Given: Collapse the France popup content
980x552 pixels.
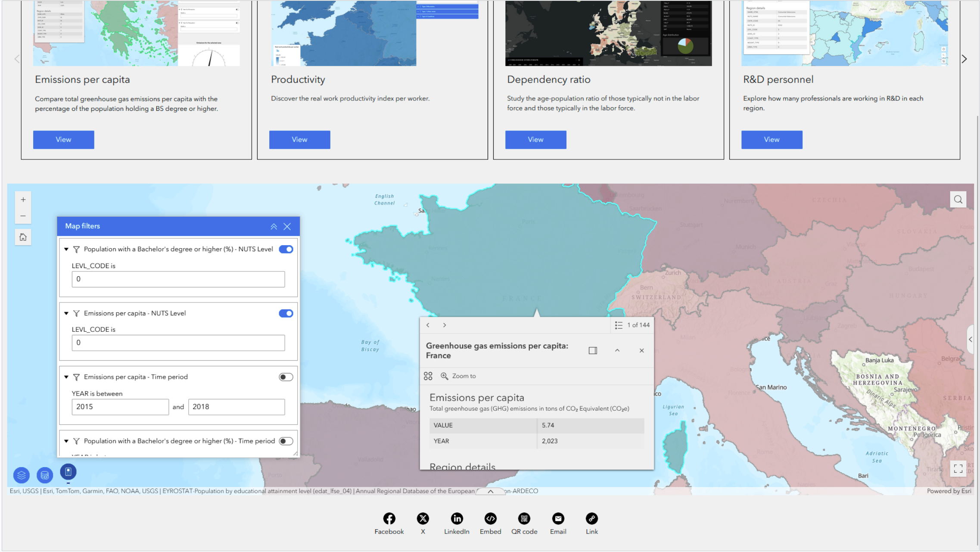Looking at the screenshot, I should click(617, 351).
